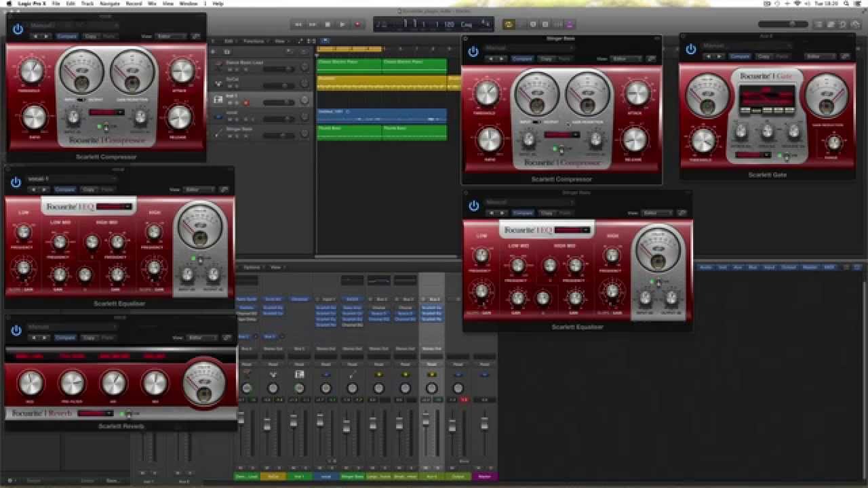
Task: Click the Inst 1 track icon
Action: tap(218, 99)
